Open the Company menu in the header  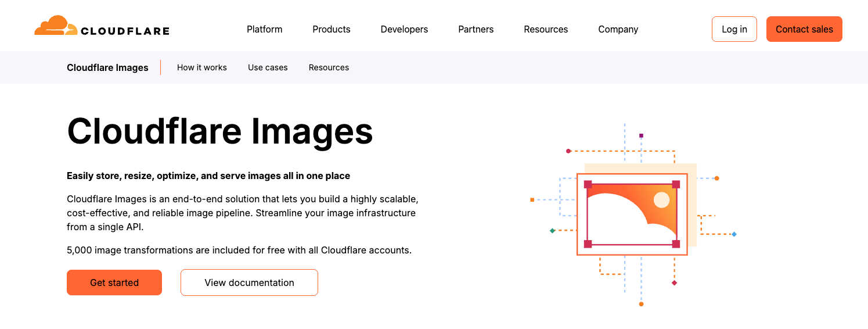pyautogui.click(x=618, y=29)
